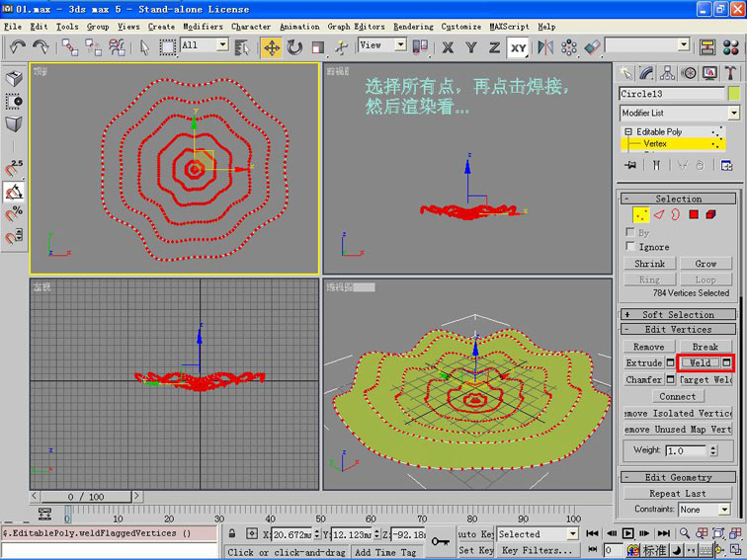
Task: Activate the Select and Move tool
Action: 272,47
